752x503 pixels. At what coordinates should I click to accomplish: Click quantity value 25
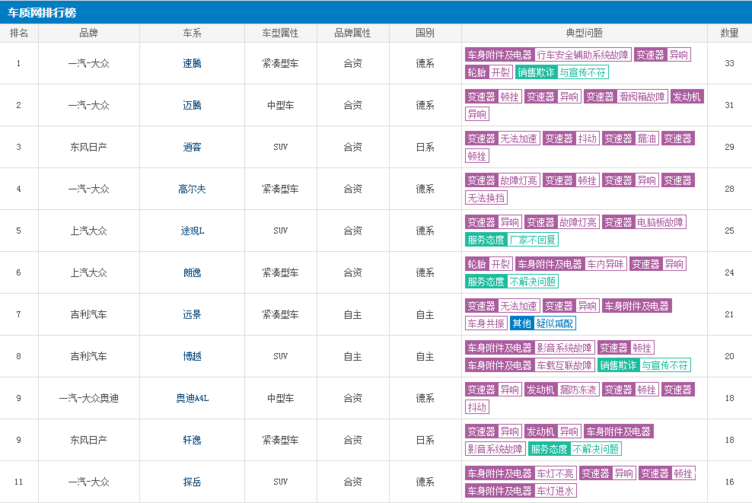tap(729, 231)
